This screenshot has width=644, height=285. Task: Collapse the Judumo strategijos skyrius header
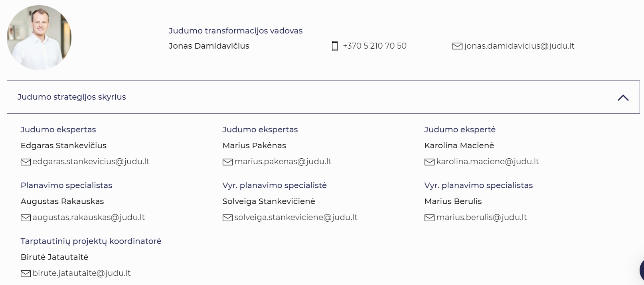pyautogui.click(x=72, y=97)
